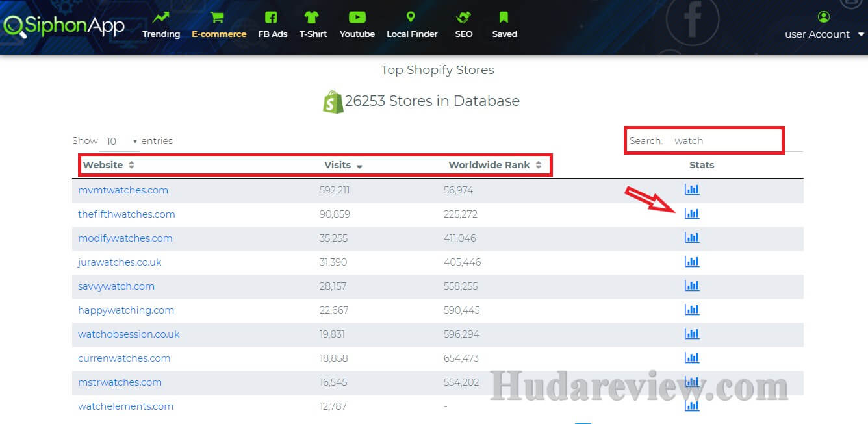The image size is (868, 424).
Task: Open stats chart for jurawatches.co.uk
Action: click(x=692, y=262)
